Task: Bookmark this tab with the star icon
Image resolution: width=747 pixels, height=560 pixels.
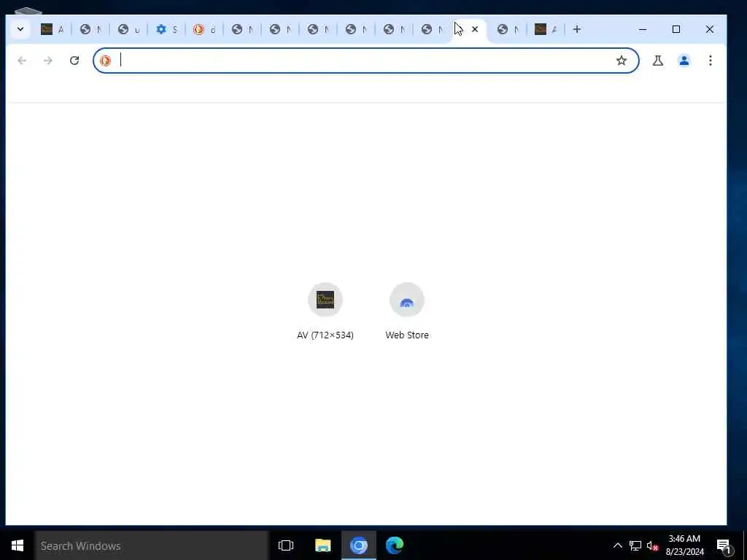Action: (622, 61)
